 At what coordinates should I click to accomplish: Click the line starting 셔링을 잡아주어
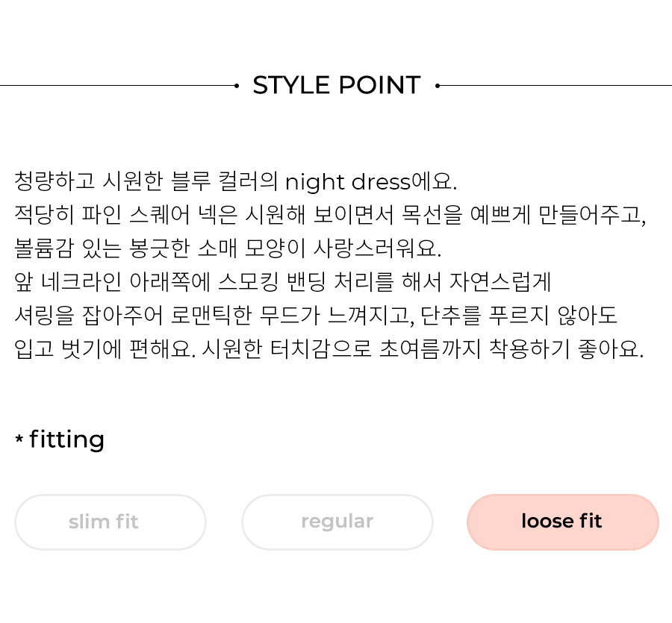pos(315,316)
